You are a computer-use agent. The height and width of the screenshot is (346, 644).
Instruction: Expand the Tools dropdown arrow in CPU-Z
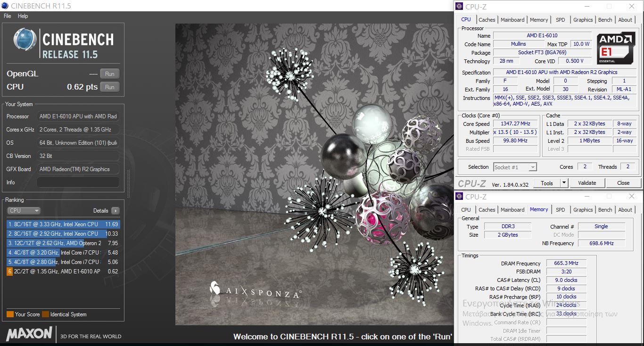click(564, 183)
